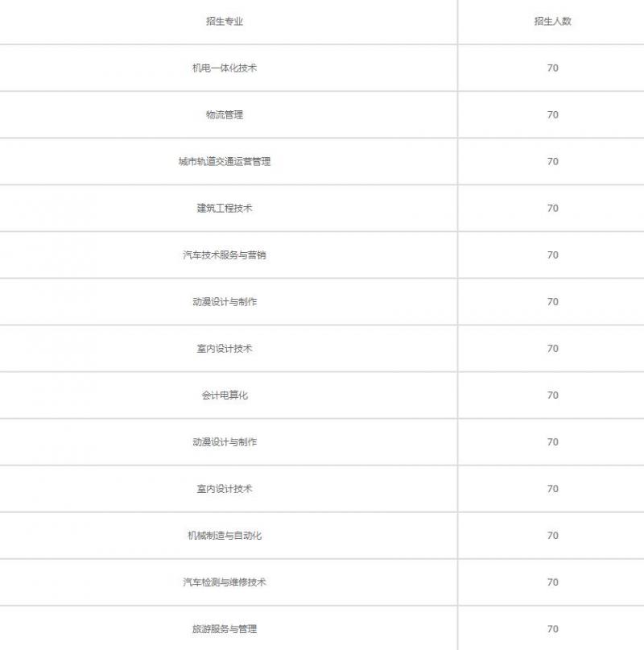644x650 pixels.
Task: Click the 招生人数 column header
Action: point(552,22)
